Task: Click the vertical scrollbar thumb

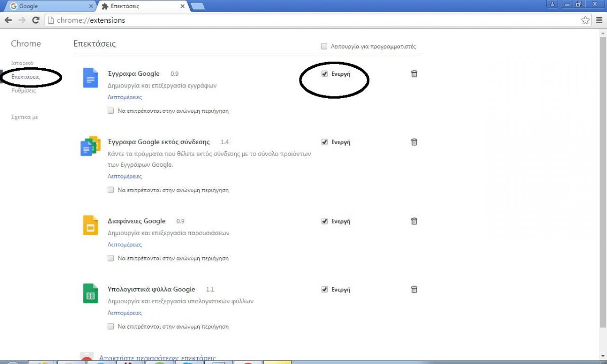Action: point(602,182)
